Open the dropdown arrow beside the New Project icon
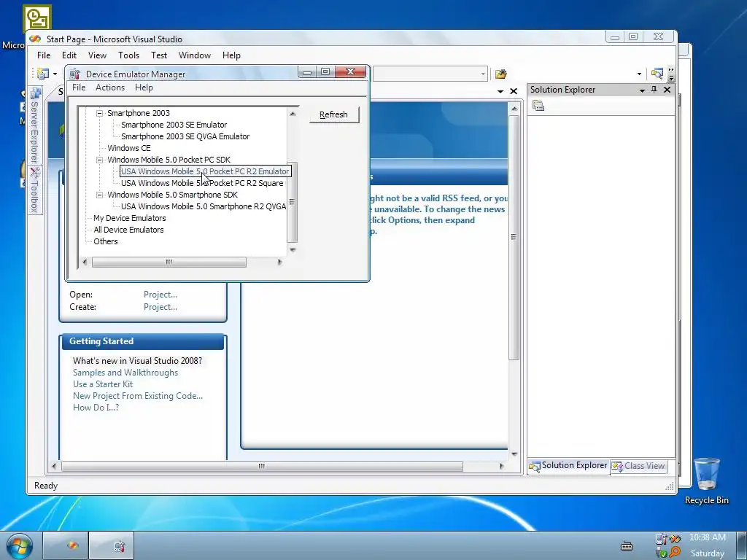This screenshot has width=747, height=560. click(x=55, y=74)
